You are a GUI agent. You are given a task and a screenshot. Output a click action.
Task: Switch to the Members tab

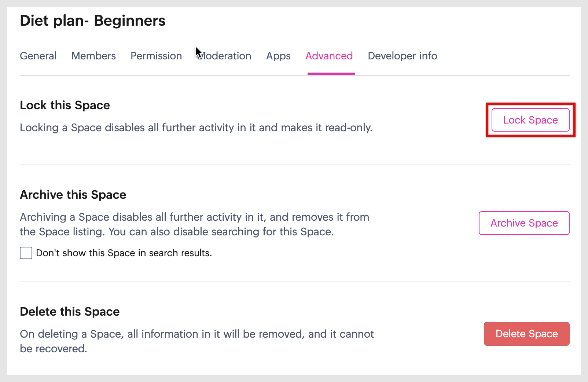click(x=93, y=56)
